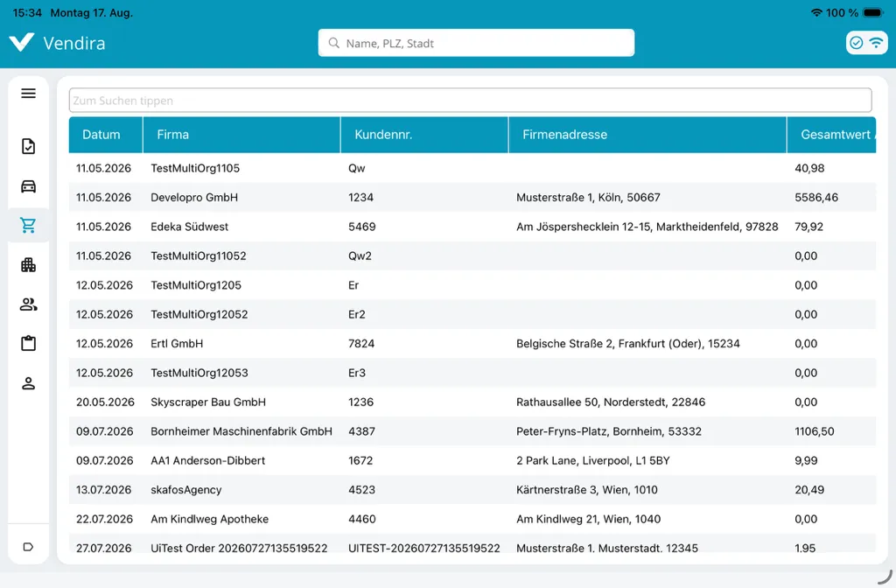
Task: Click total value 5586,46
Action: click(x=816, y=197)
